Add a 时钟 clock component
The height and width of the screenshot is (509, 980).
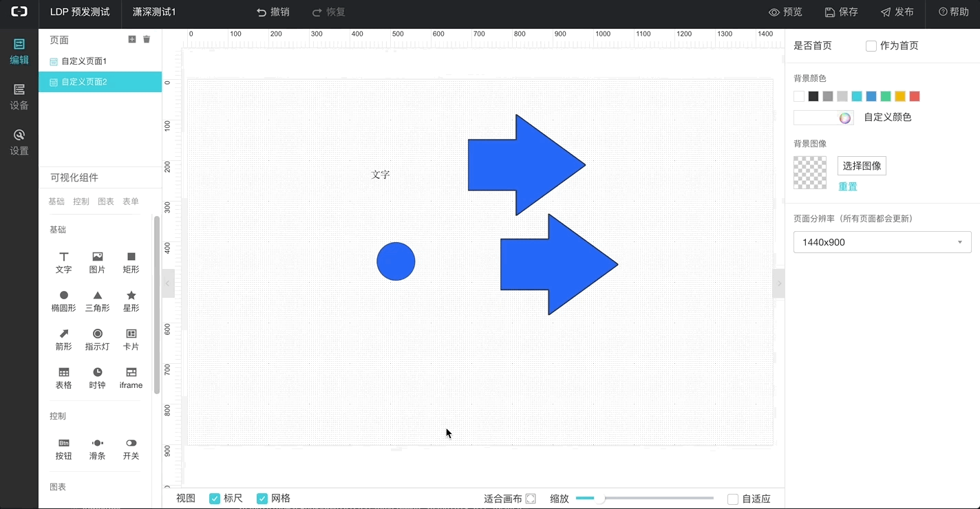click(97, 373)
